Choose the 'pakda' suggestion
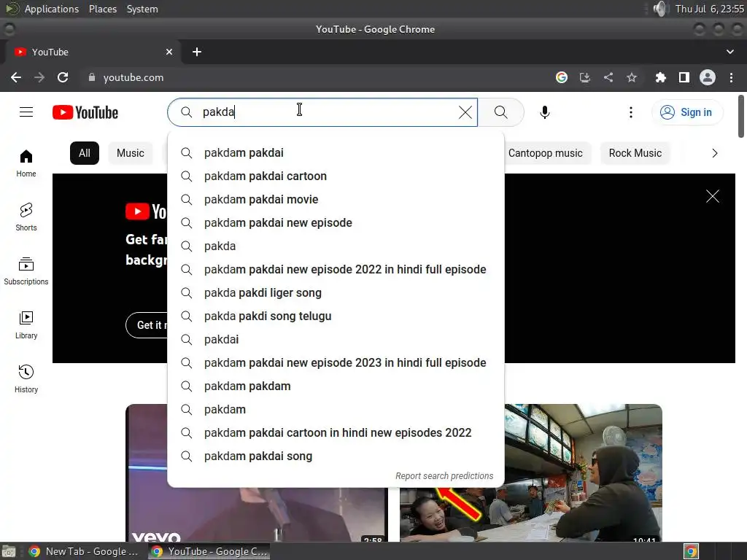The height and width of the screenshot is (560, 747). click(x=336, y=246)
